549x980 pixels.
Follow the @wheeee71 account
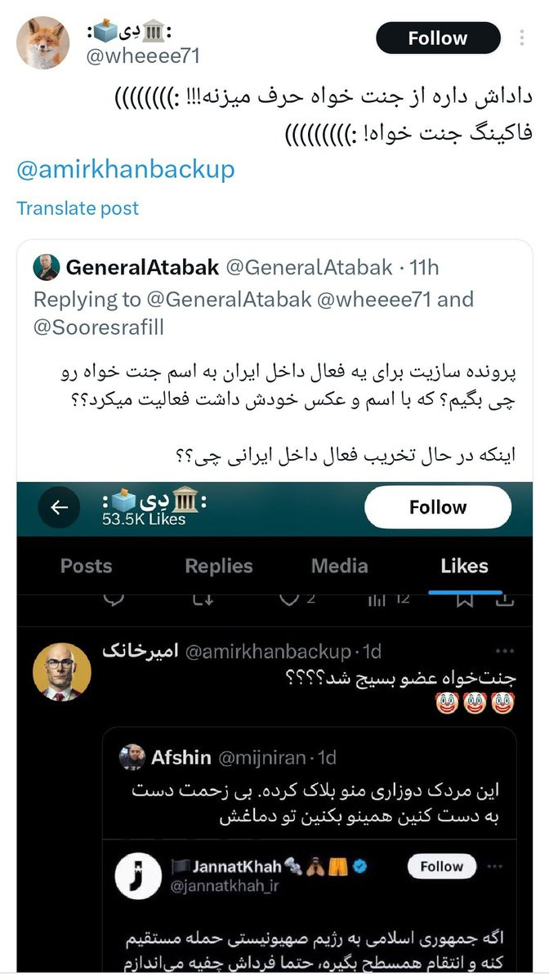click(438, 38)
